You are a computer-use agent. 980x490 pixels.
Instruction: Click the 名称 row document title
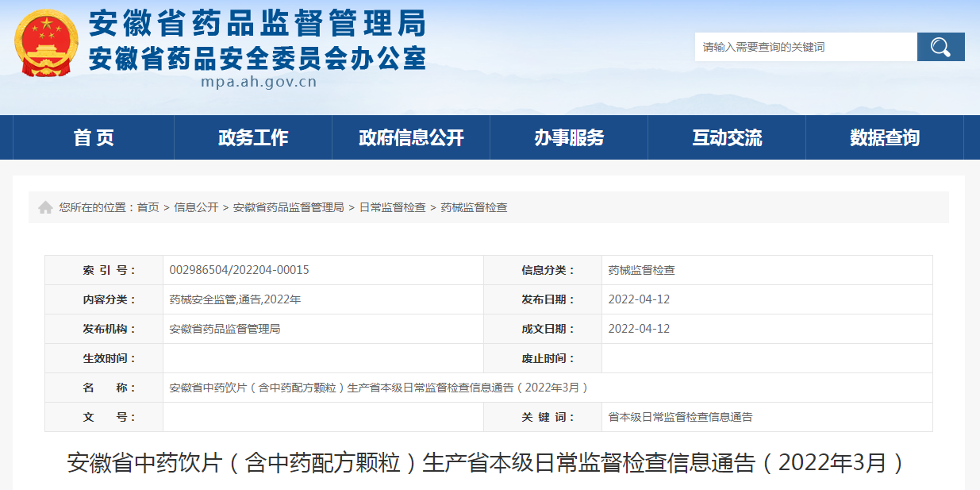380,388
